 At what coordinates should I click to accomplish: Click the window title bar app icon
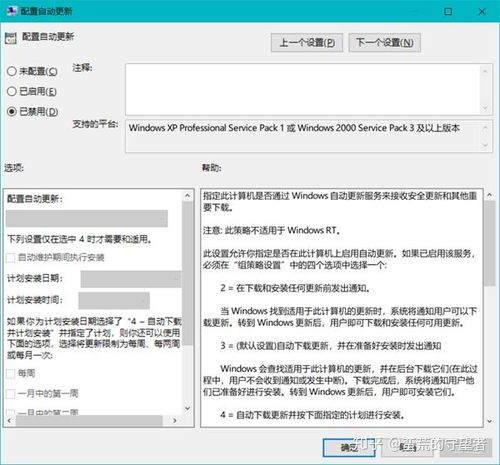tap(12, 11)
